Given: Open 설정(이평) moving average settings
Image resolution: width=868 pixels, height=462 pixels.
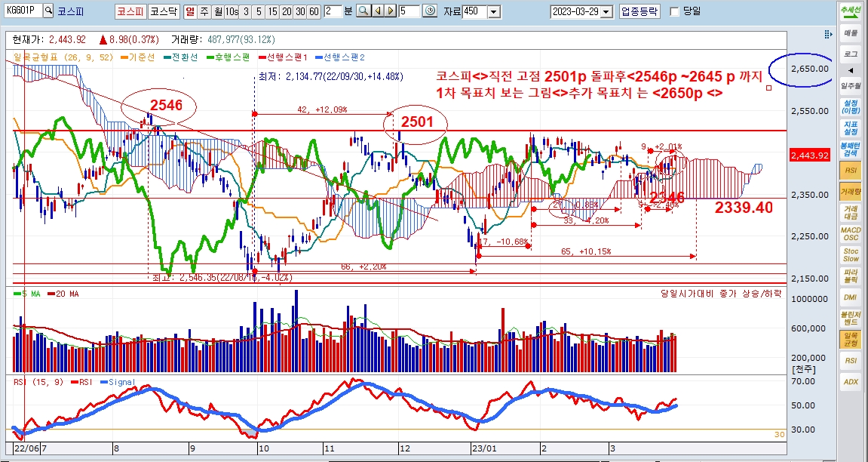Looking at the screenshot, I should point(851,106).
